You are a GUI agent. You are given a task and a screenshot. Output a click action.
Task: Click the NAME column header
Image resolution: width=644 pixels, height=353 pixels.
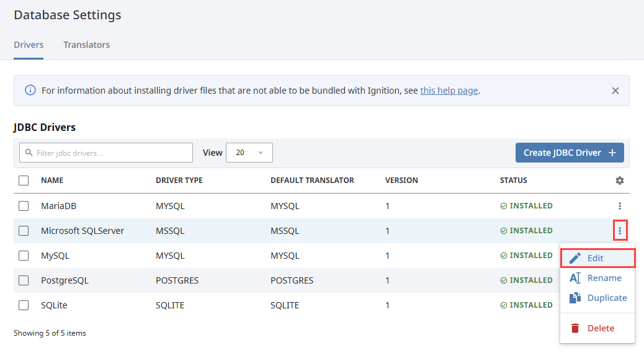[x=52, y=181]
